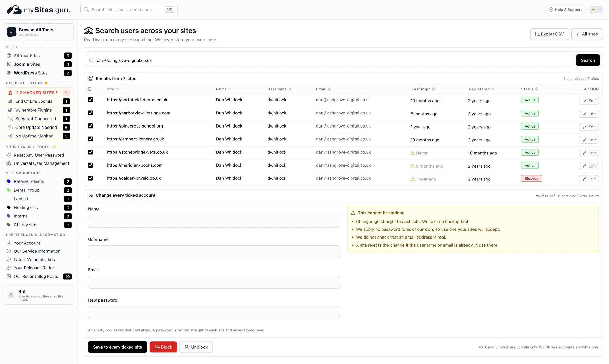
Task: Click Save to every ticked site
Action: [117, 347]
